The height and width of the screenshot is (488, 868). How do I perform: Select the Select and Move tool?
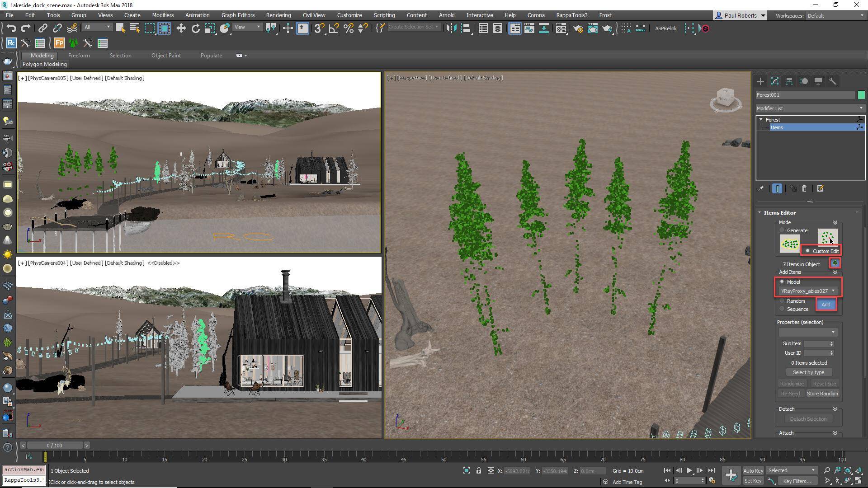click(181, 28)
